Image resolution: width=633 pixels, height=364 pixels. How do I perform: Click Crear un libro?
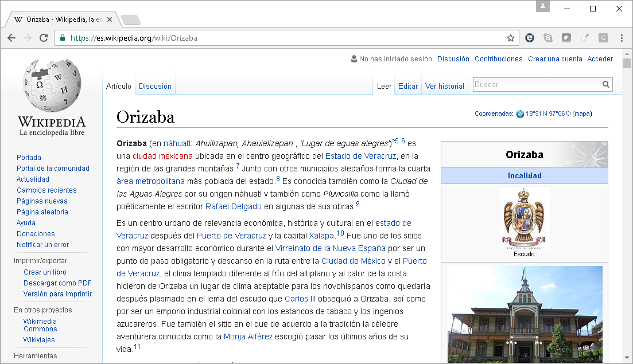tap(45, 272)
